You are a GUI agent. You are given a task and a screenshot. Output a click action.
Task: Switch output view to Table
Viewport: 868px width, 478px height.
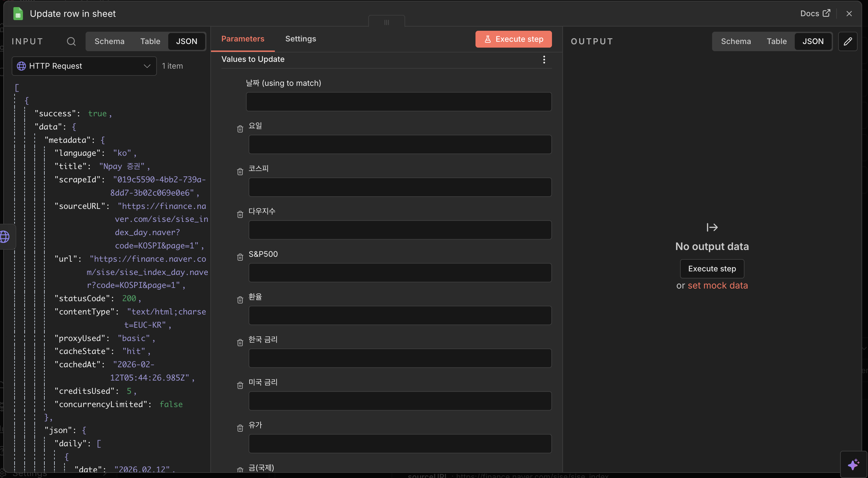(776, 41)
